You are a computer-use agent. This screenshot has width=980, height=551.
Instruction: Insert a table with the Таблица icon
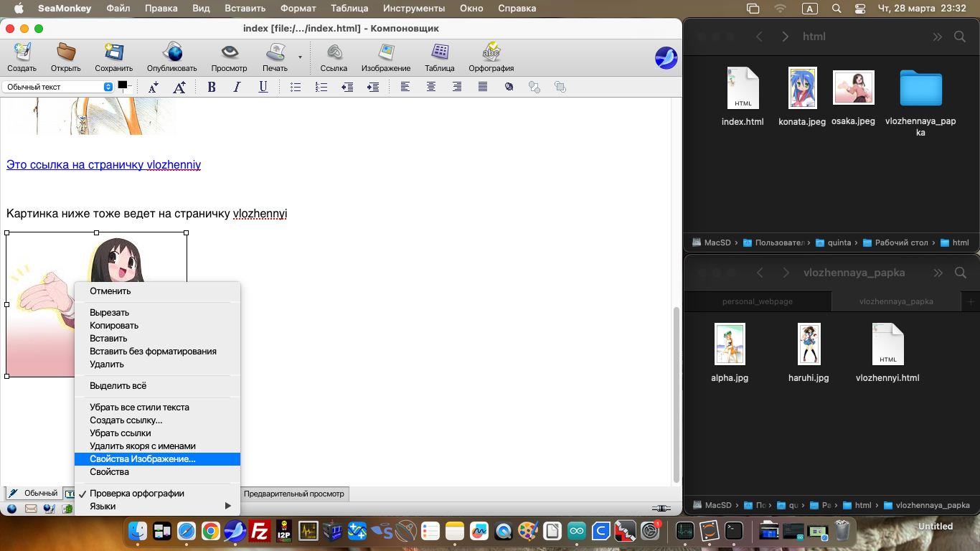tap(439, 57)
